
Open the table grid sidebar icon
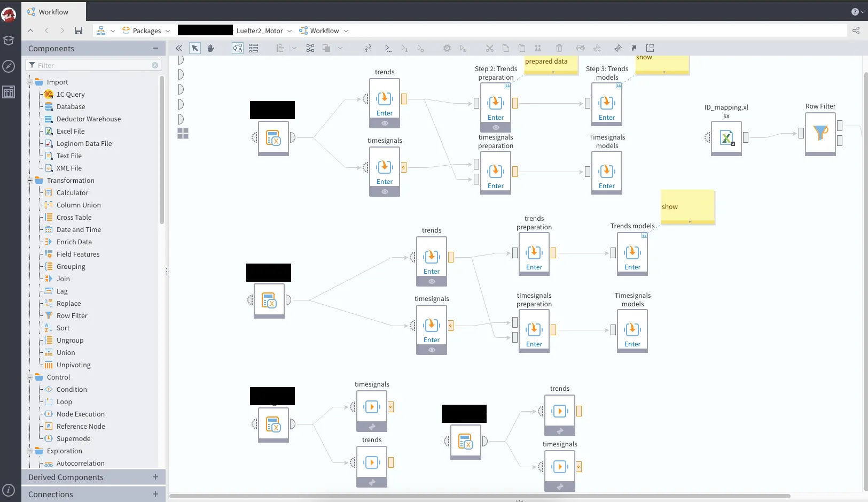click(x=9, y=92)
